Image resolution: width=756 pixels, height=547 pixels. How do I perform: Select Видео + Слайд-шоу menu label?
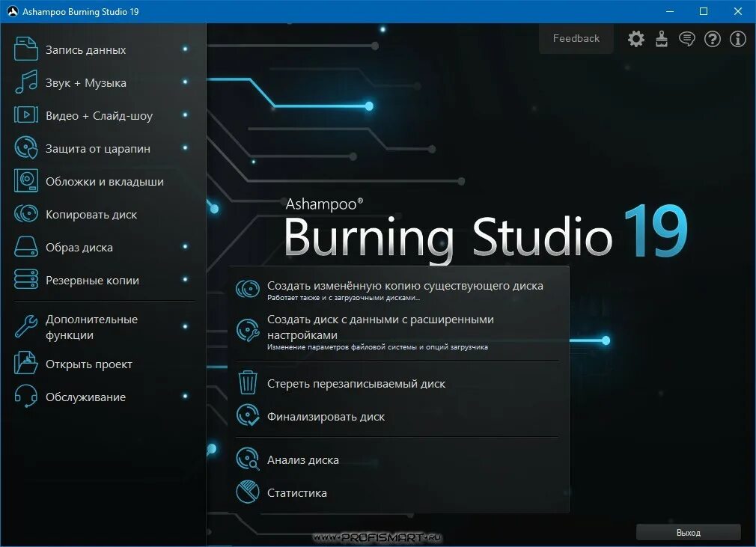pos(99,116)
